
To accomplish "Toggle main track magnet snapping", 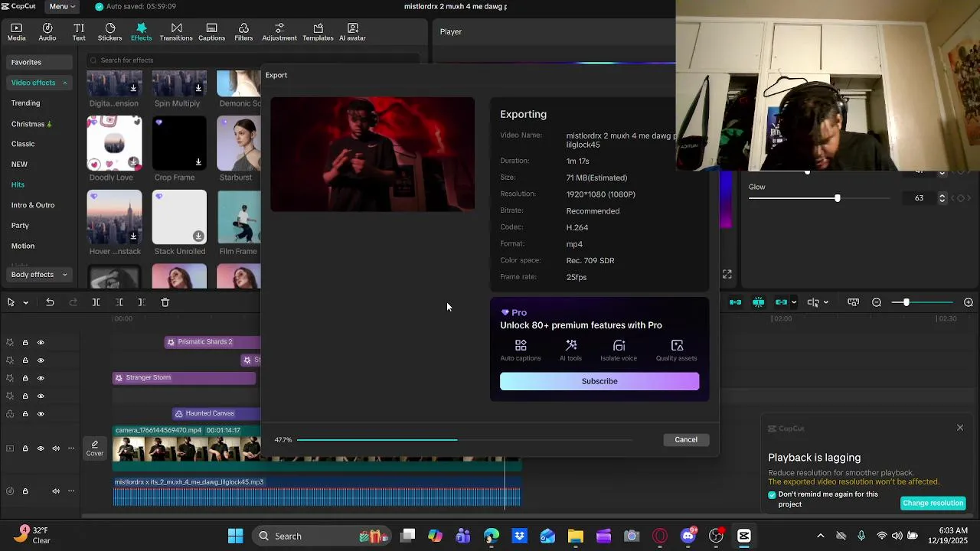I will pyautogui.click(x=735, y=302).
